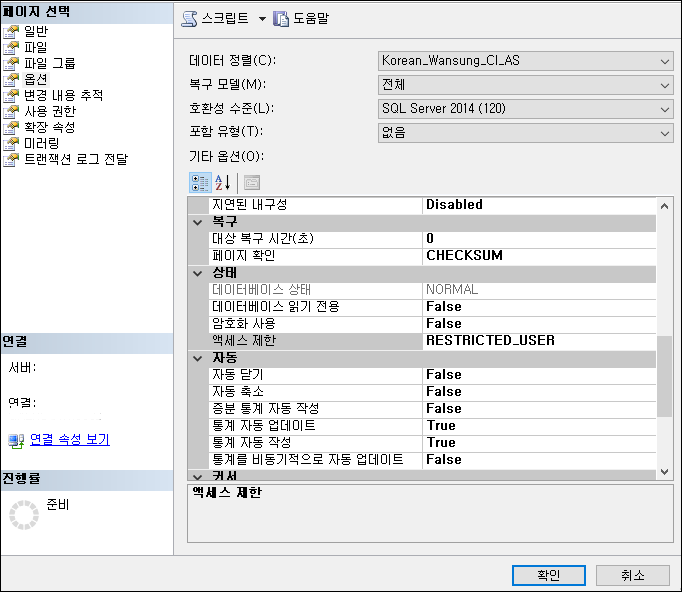Collapse the 복구 category section
Screen dimensions: 682x592
[198, 222]
